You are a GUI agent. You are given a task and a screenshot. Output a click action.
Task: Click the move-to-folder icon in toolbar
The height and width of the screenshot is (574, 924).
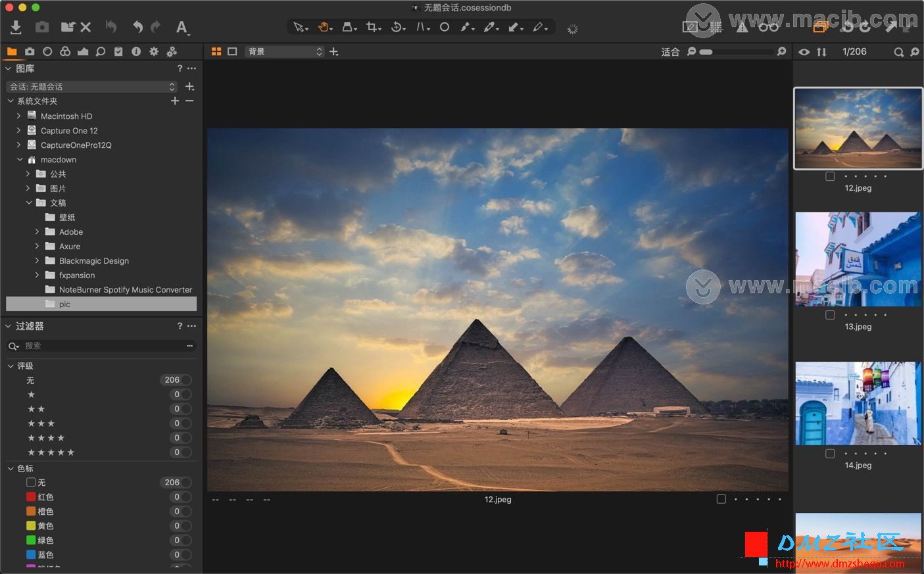pos(68,27)
